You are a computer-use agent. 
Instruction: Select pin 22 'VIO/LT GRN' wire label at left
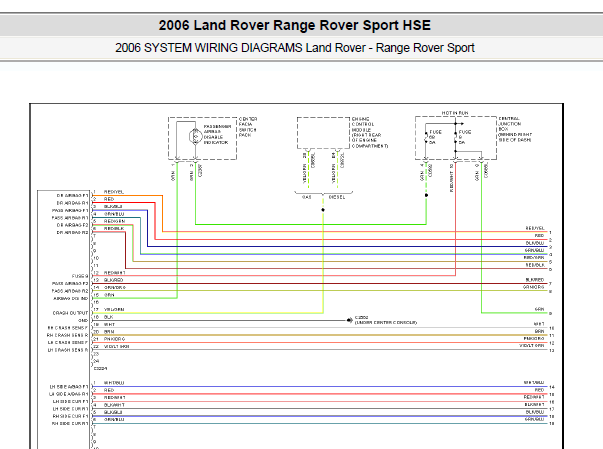click(117, 346)
